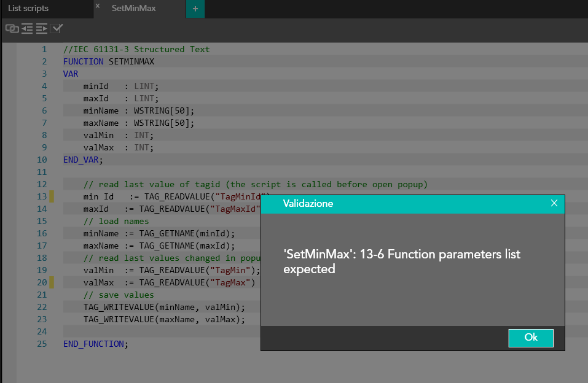This screenshot has width=588, height=383.
Task: Click line number 1 in the gutter
Action: click(x=44, y=49)
